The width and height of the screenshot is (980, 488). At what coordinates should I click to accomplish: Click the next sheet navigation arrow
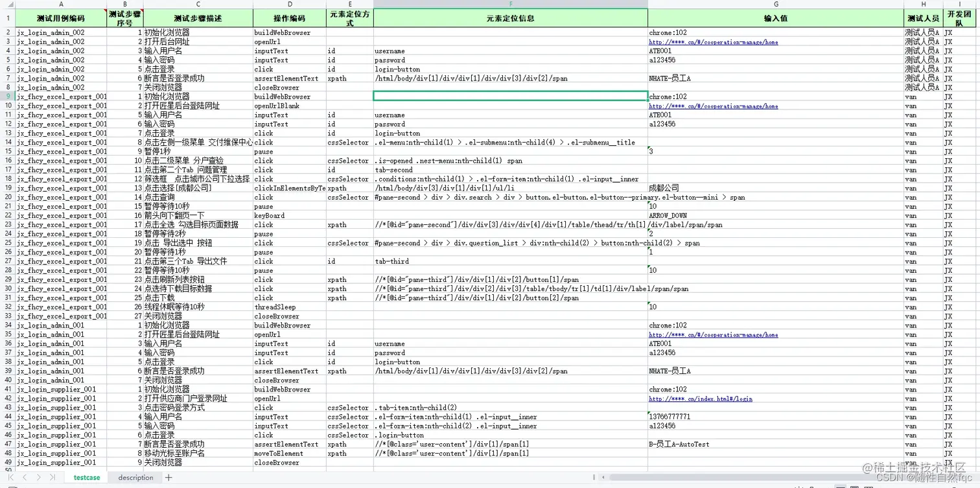coord(39,477)
